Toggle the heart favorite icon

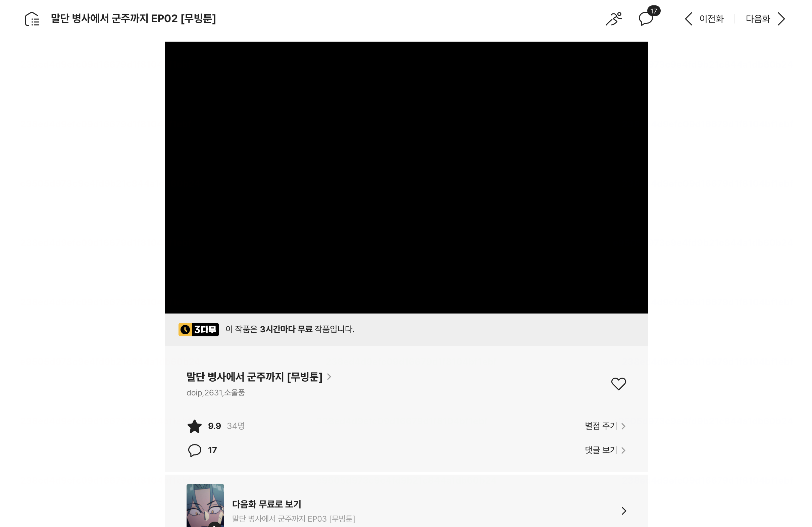click(x=618, y=384)
